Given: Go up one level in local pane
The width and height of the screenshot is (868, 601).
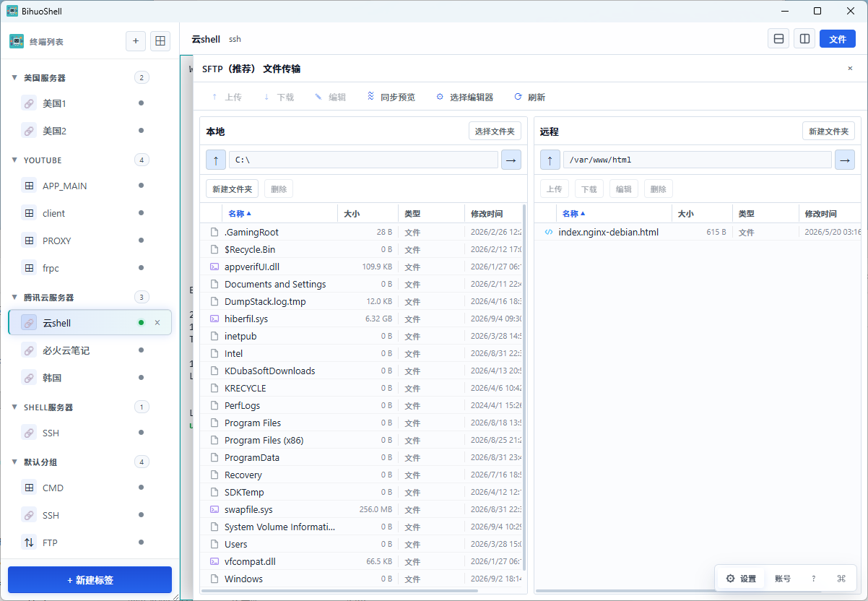Looking at the screenshot, I should point(216,160).
